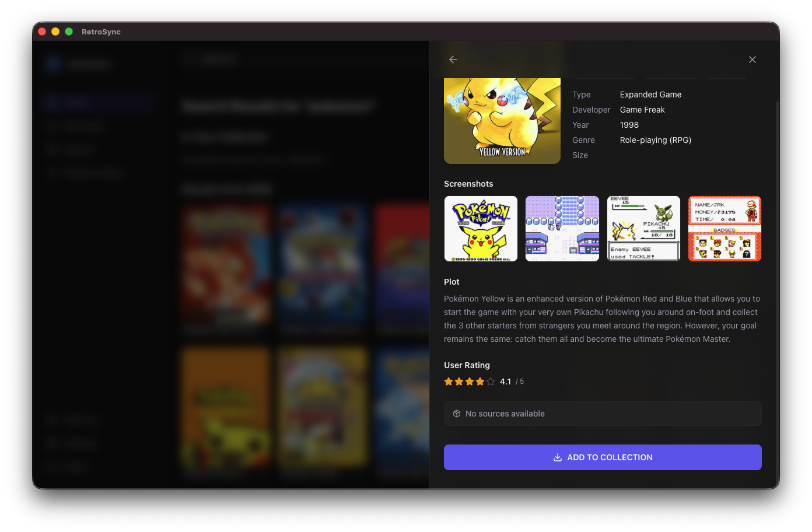
Task: Click the 'Genre' field label
Action: coord(584,140)
